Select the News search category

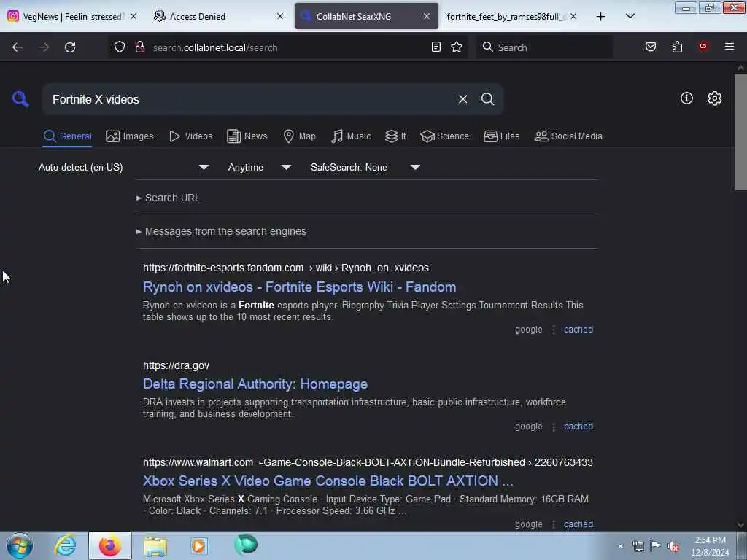coord(247,136)
